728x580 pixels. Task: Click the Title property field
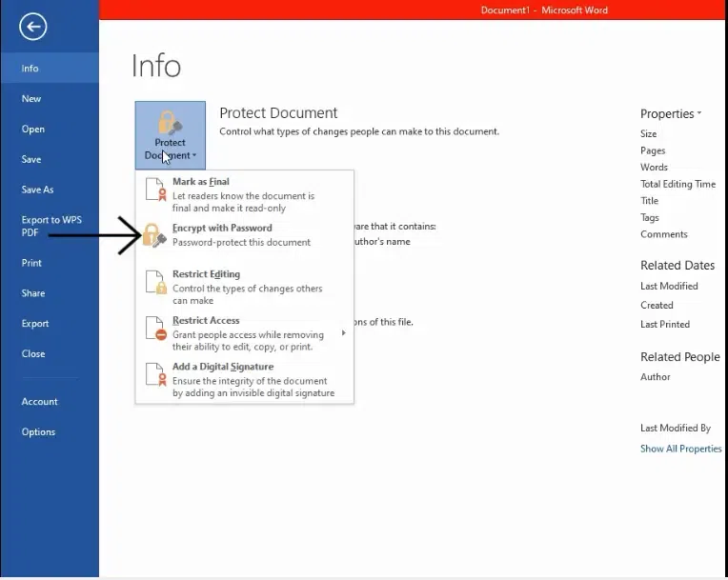(x=650, y=201)
